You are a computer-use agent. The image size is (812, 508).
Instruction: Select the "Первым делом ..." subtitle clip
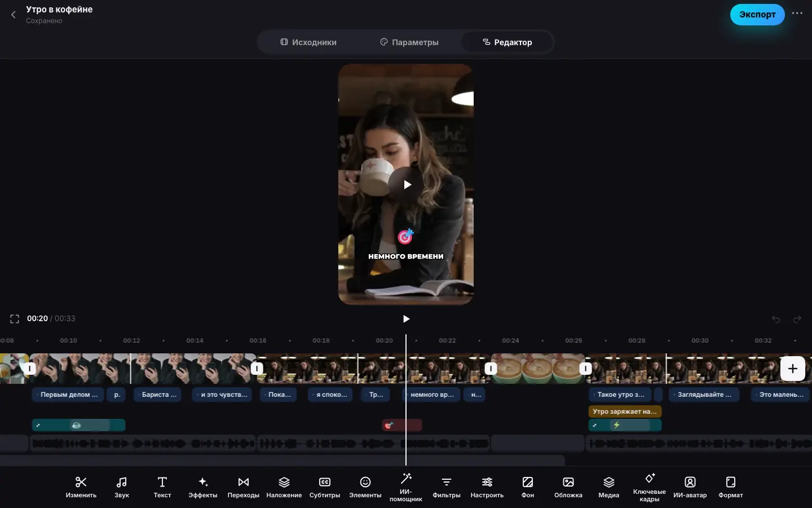[68, 395]
